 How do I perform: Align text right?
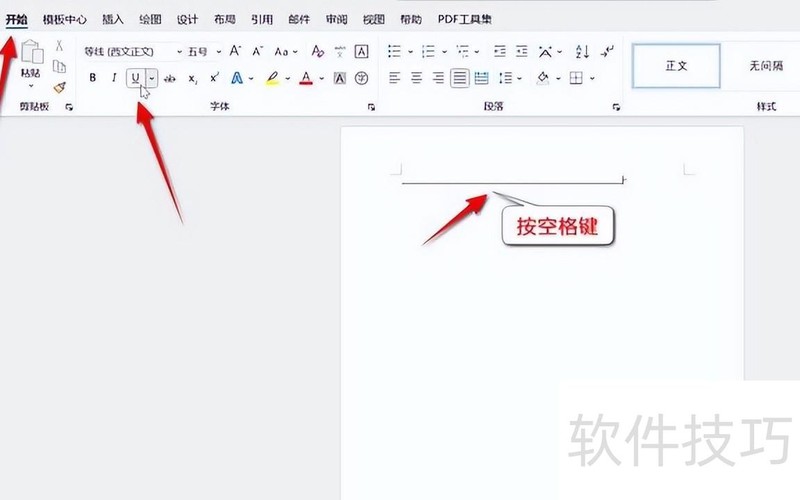point(438,78)
